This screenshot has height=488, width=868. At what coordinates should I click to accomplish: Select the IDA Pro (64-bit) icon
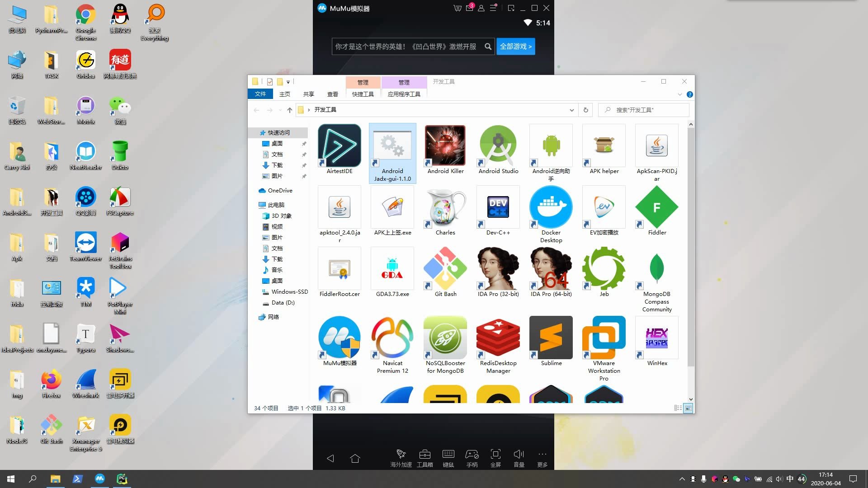tap(551, 269)
